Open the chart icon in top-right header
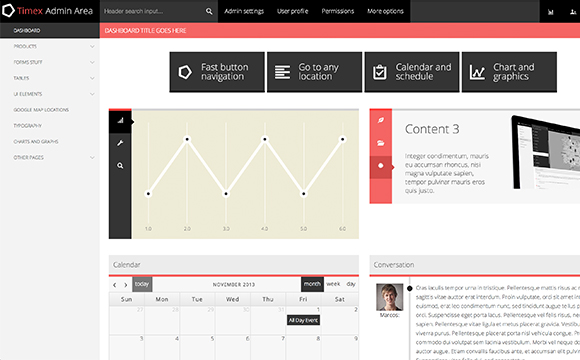This screenshot has height=360, width=580. [550, 12]
